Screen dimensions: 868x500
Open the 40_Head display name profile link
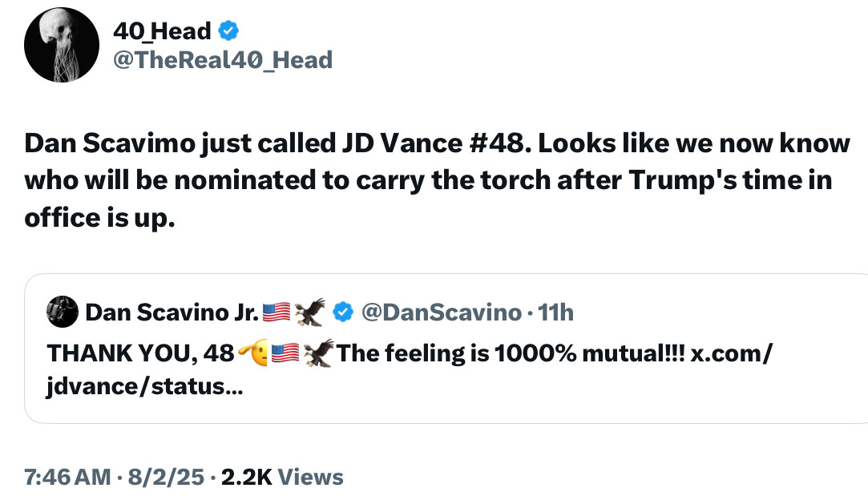[x=162, y=31]
